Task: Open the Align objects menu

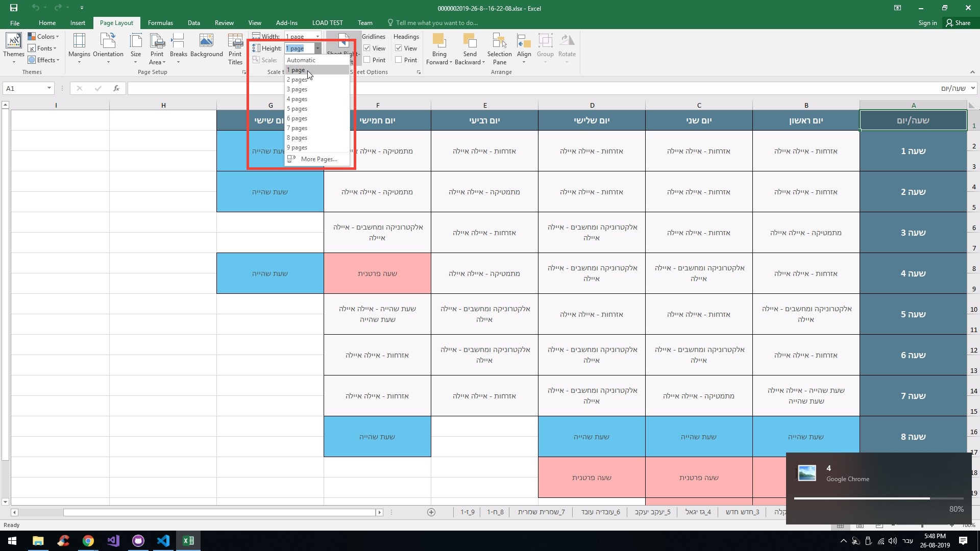Action: point(524,49)
